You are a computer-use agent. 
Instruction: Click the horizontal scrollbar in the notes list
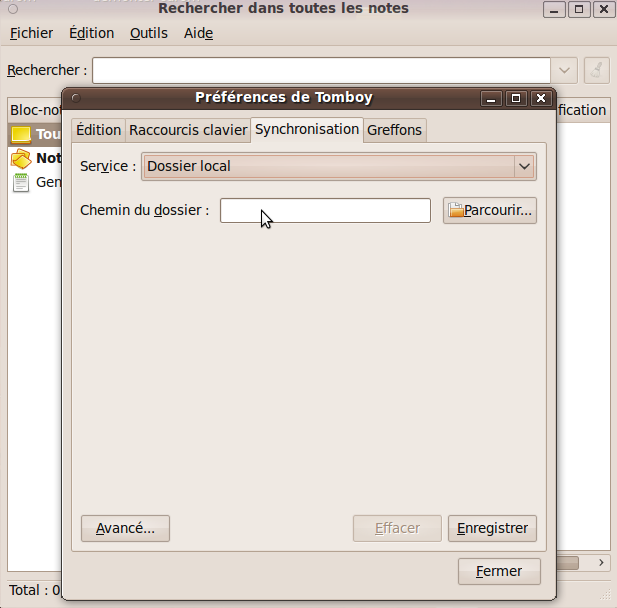point(580,563)
